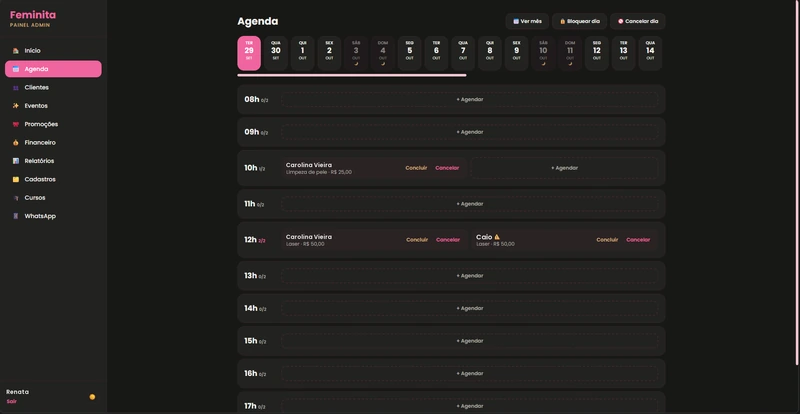Viewport: 800px width, 414px height.
Task: Click the orange status dot near Renata
Action: [x=92, y=397]
